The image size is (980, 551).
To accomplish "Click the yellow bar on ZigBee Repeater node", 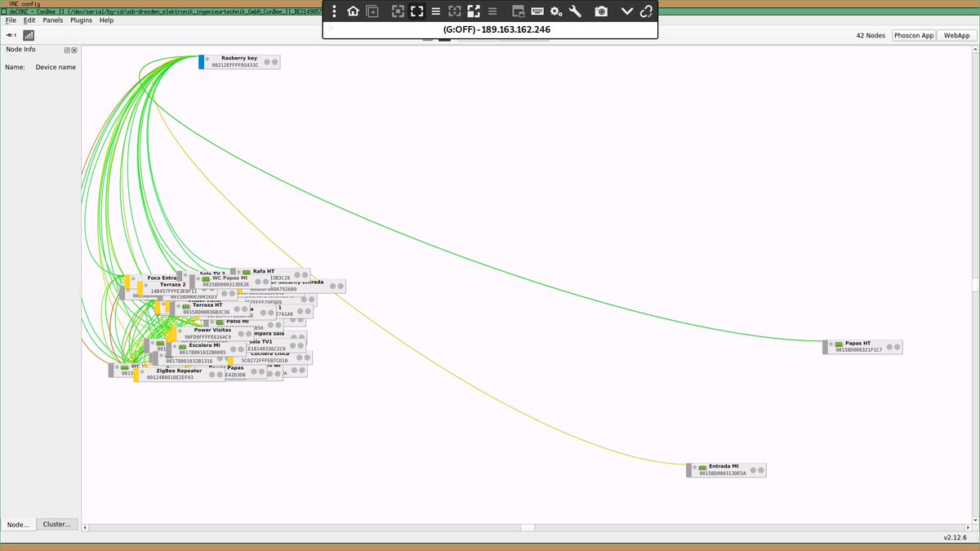I will pyautogui.click(x=136, y=375).
